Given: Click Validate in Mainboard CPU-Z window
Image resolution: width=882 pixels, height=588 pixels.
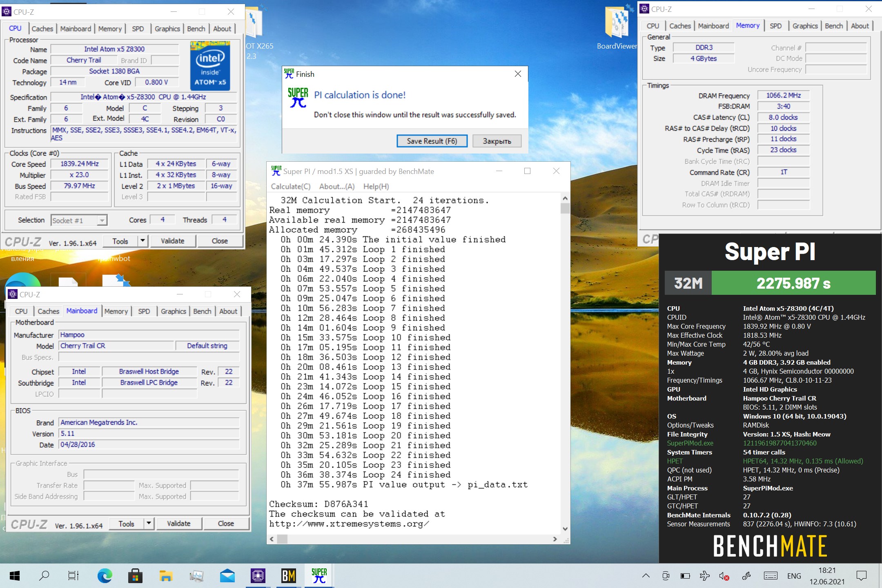Looking at the screenshot, I should (x=179, y=523).
